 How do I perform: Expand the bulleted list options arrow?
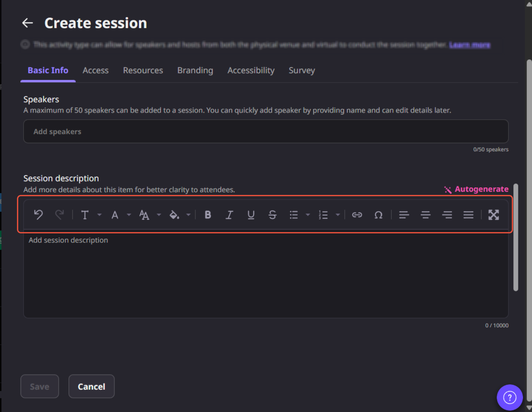tap(308, 215)
